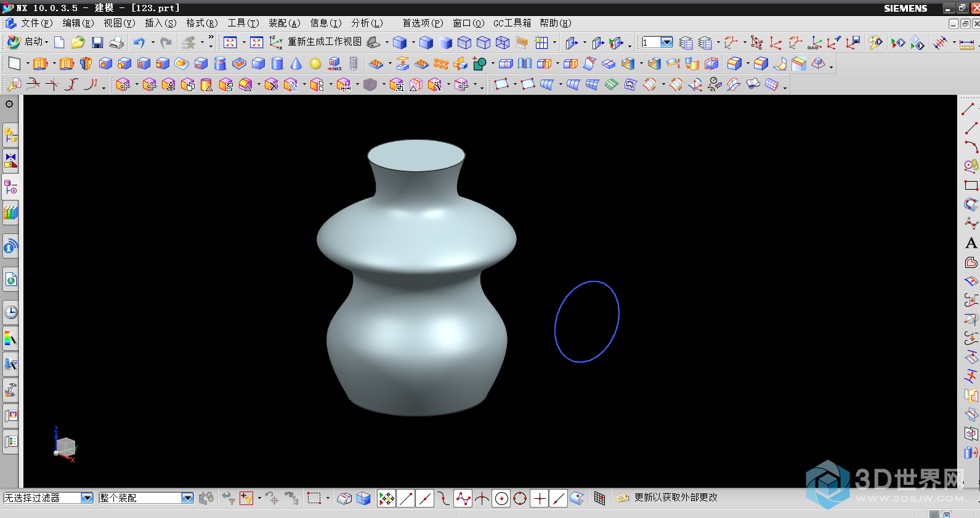This screenshot has width=980, height=518.
Task: Click the Print icon
Action: [116, 42]
